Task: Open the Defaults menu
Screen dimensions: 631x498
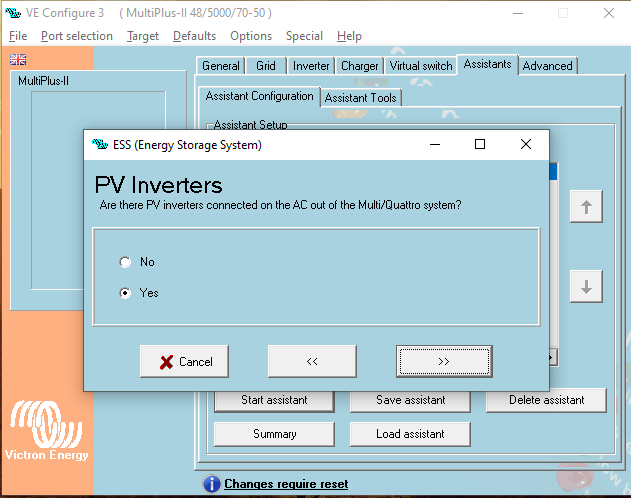Action: coord(194,36)
